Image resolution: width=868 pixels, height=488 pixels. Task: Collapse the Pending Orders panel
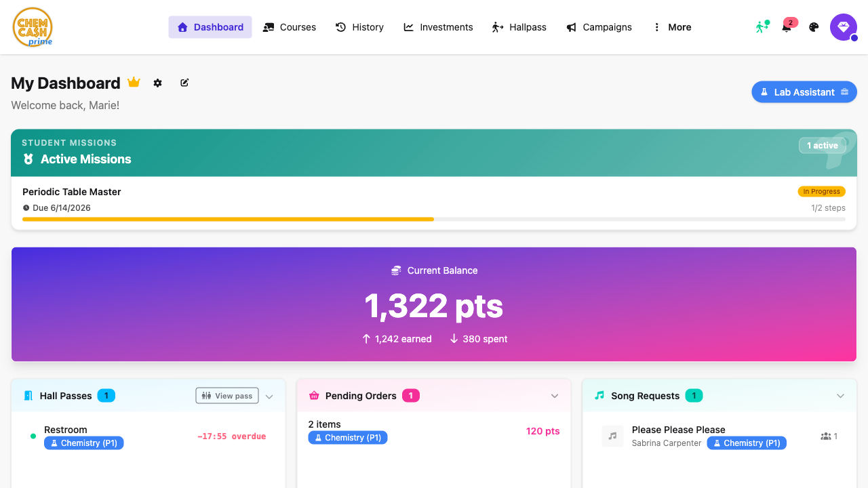click(x=555, y=396)
